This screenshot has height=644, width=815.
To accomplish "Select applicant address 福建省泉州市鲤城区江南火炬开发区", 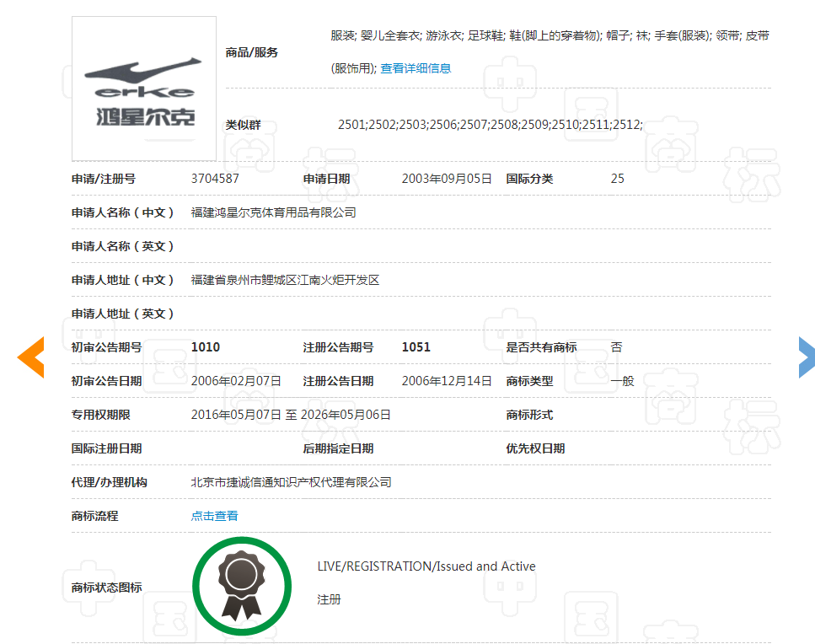I will pos(285,280).
